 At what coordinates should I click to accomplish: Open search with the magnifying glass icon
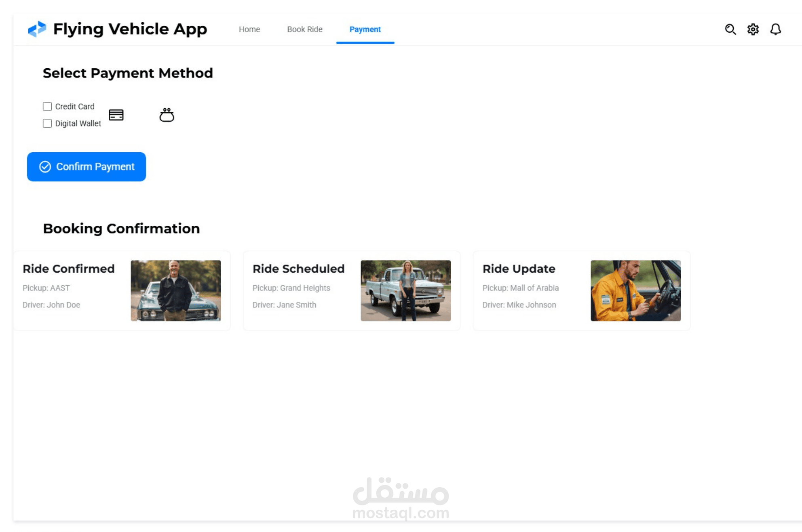coord(730,29)
